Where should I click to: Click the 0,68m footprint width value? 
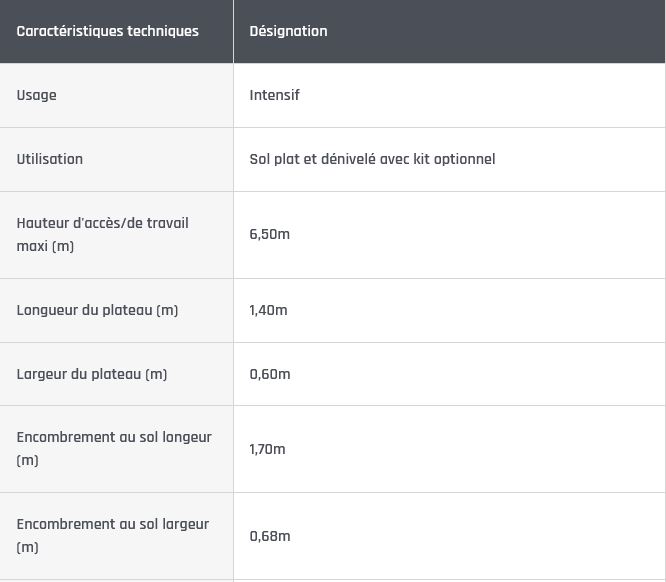tap(269, 536)
